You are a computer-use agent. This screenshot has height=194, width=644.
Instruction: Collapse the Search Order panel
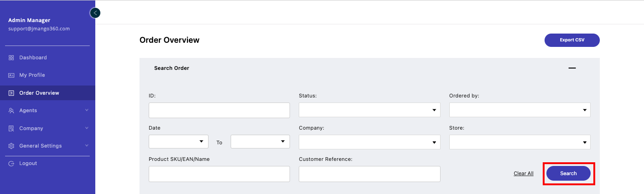tap(572, 68)
